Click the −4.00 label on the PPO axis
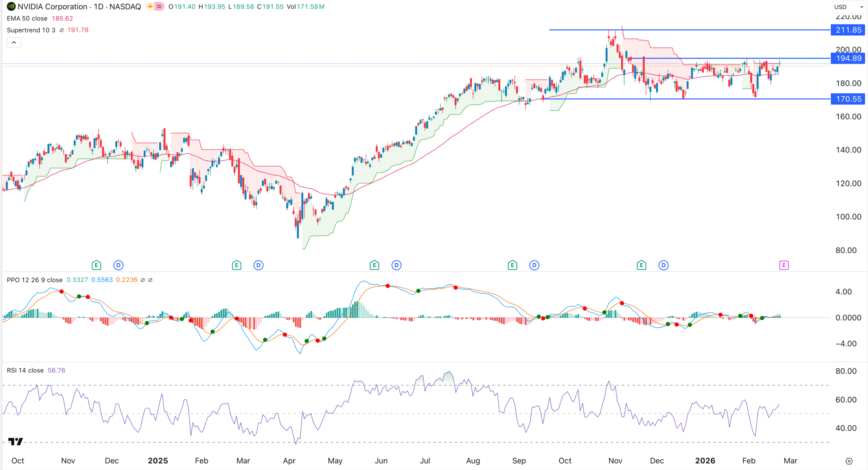868x470 pixels. click(x=846, y=344)
